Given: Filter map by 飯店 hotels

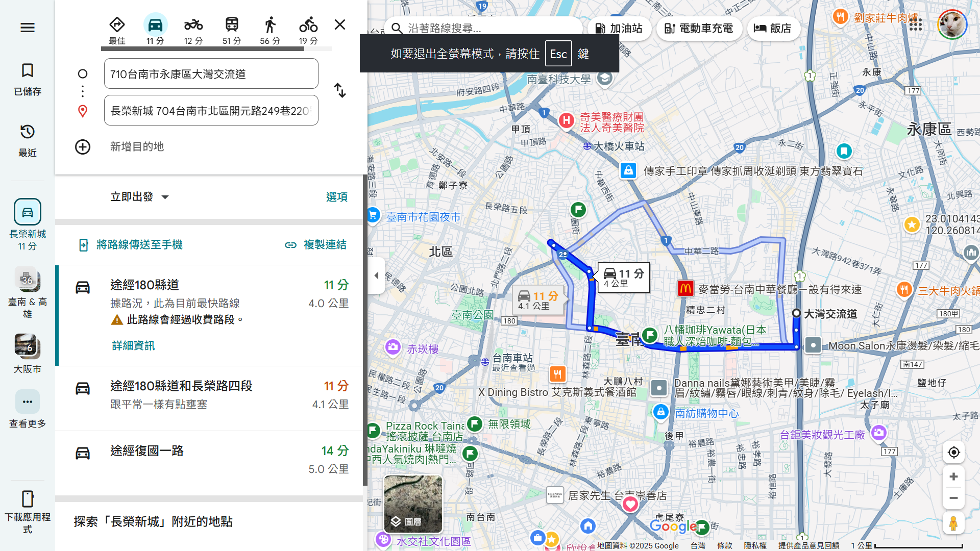Looking at the screenshot, I should (773, 29).
